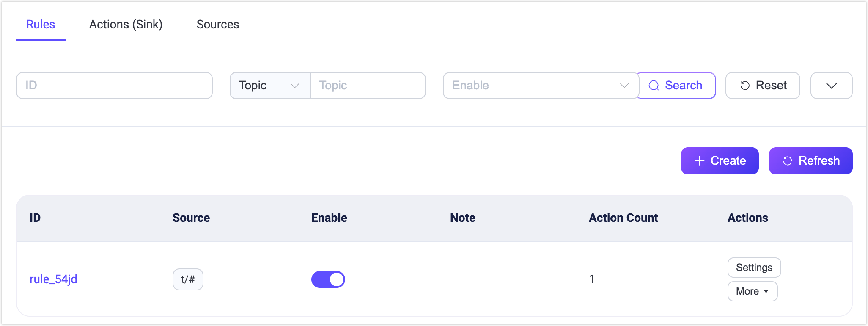Viewport: 868px width, 326px height.
Task: Click the Action Count column header
Action: 623,218
